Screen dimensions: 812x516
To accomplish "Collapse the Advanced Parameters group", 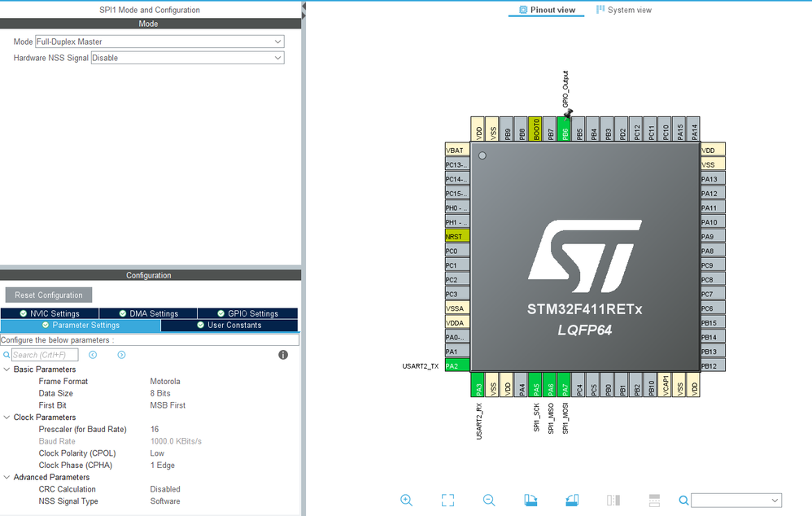I will (7, 477).
